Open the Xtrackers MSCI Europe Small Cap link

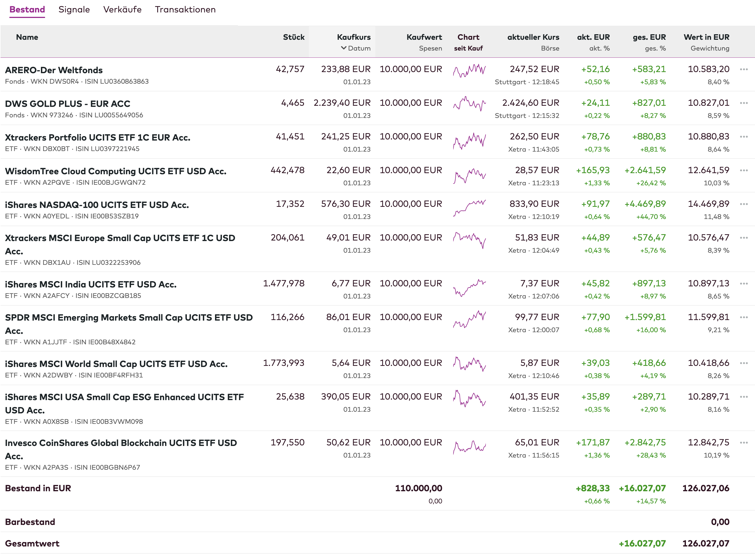(x=120, y=238)
